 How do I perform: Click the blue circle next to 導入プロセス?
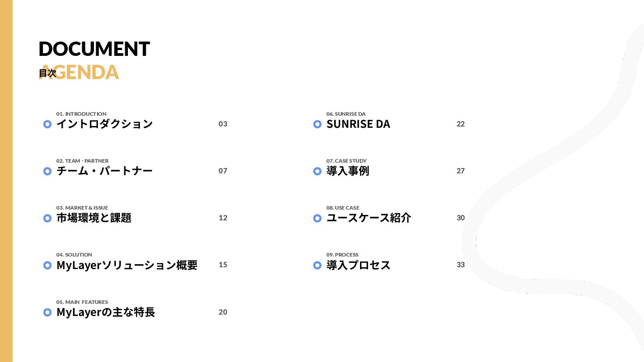(x=317, y=265)
